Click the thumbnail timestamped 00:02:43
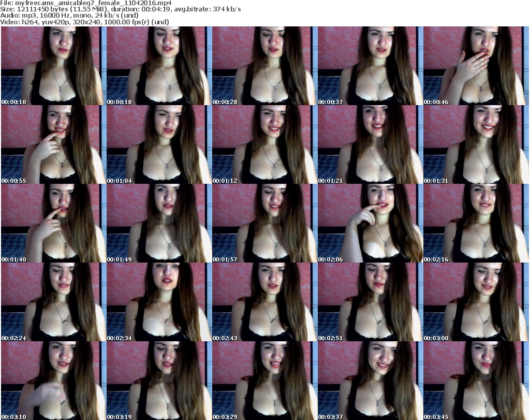This screenshot has height=420, width=530. pyautogui.click(x=264, y=302)
